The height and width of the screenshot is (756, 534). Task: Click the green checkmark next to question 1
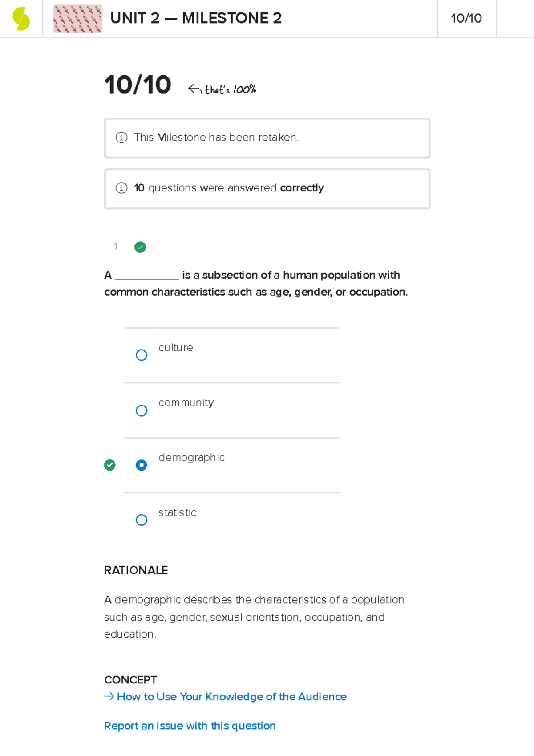140,247
